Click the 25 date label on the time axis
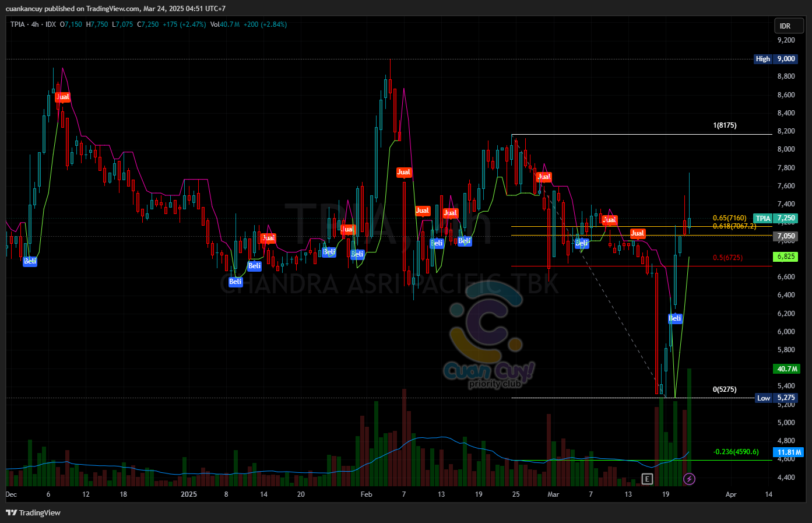 coord(516,494)
